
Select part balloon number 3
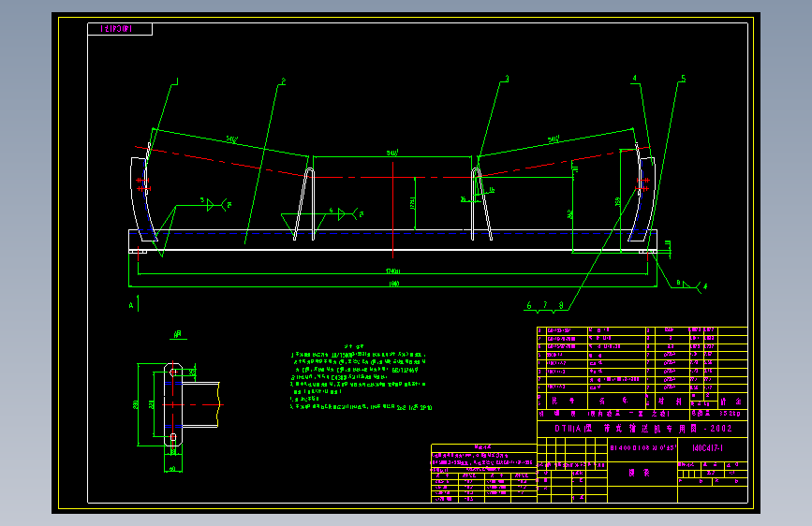click(x=507, y=79)
